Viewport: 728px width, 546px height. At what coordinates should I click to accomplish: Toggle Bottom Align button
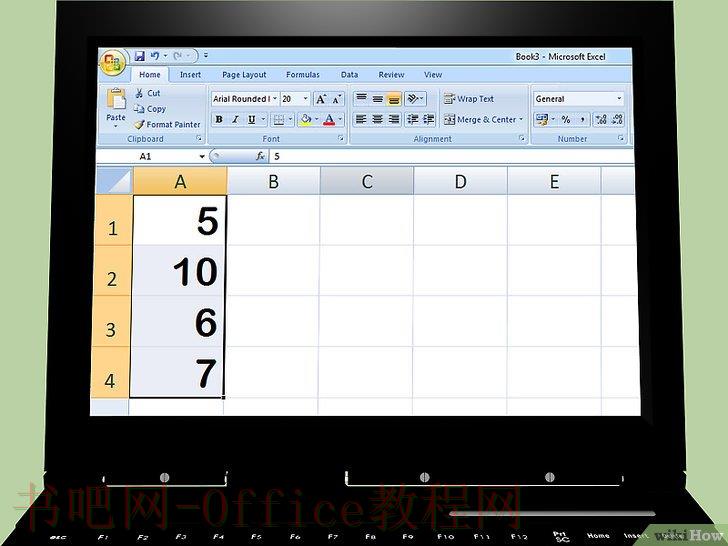click(x=394, y=98)
